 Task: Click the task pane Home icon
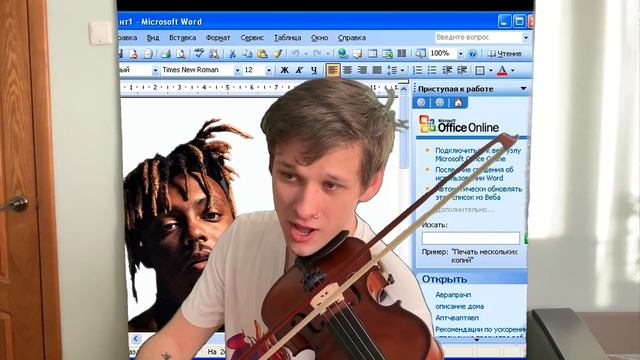click(458, 102)
